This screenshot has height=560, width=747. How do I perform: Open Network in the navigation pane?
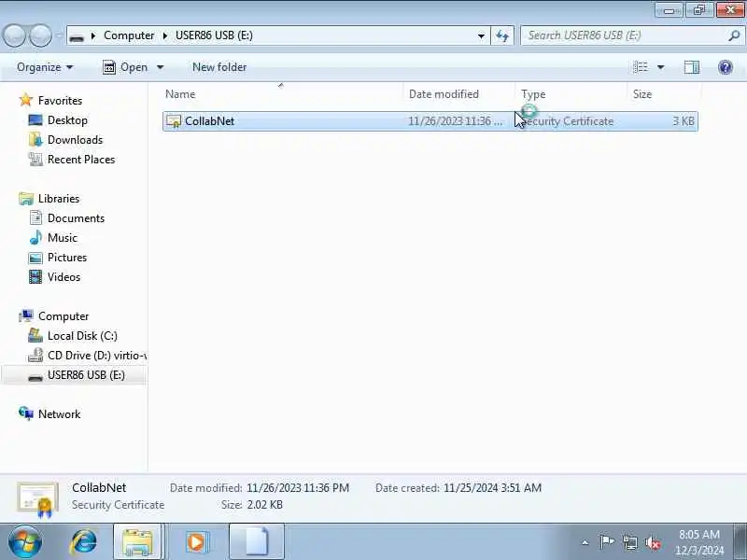59,413
